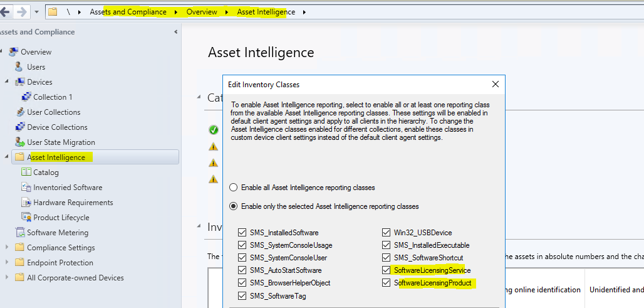Screen dimensions: 644x308
Task: Expand All Corporate-owned Devices node
Action: tap(7, 277)
